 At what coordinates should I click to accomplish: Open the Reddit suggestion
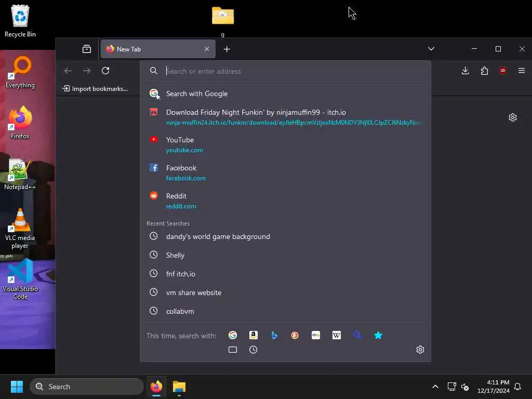[285, 201]
